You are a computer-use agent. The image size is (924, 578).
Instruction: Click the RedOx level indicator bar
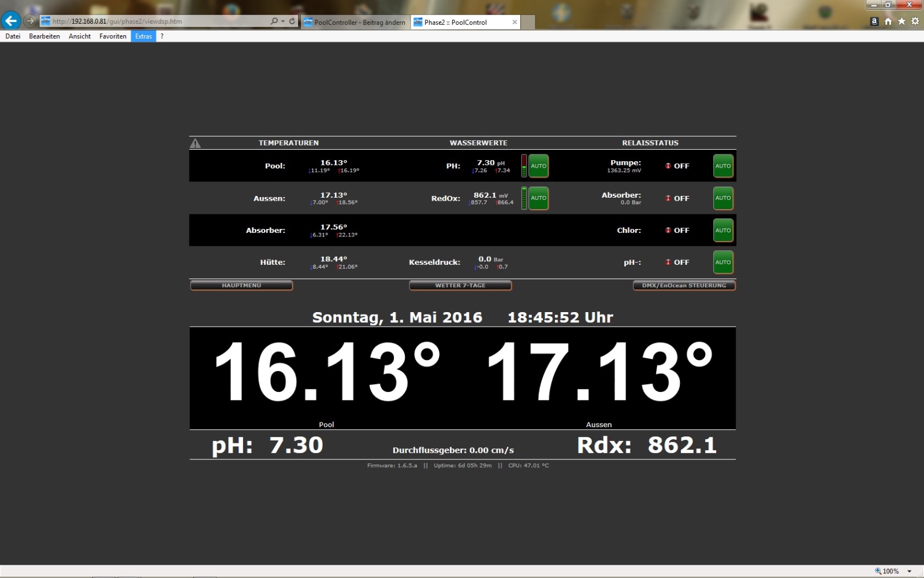point(524,198)
